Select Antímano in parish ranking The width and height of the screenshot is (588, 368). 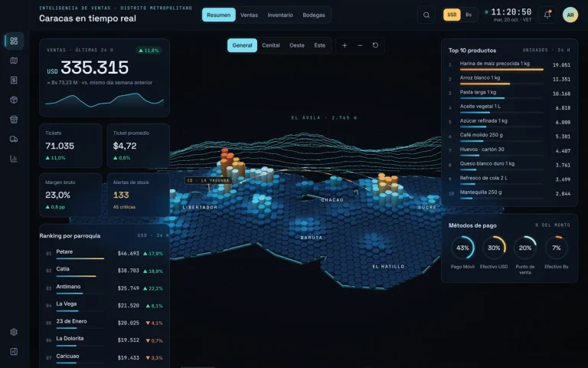click(105, 288)
